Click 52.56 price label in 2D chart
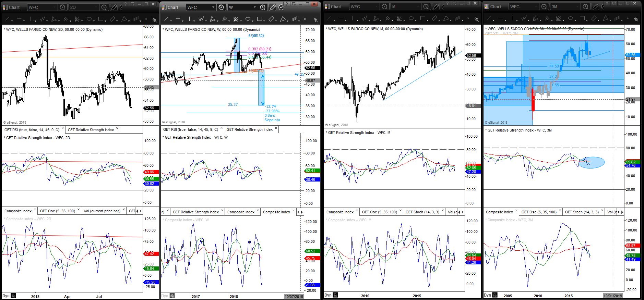The image size is (644, 300). click(151, 108)
